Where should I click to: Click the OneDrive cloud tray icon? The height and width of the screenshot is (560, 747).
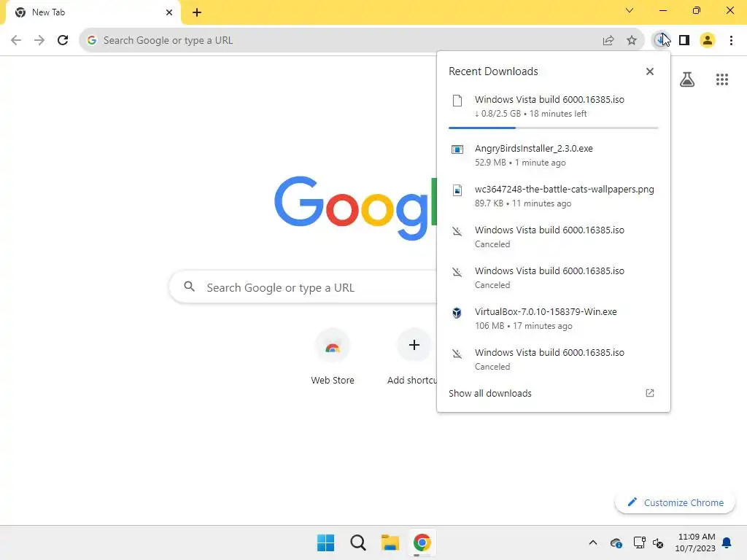[616, 542]
